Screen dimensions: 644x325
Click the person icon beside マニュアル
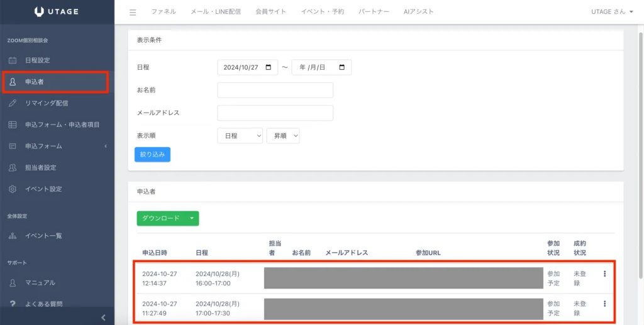[13, 283]
